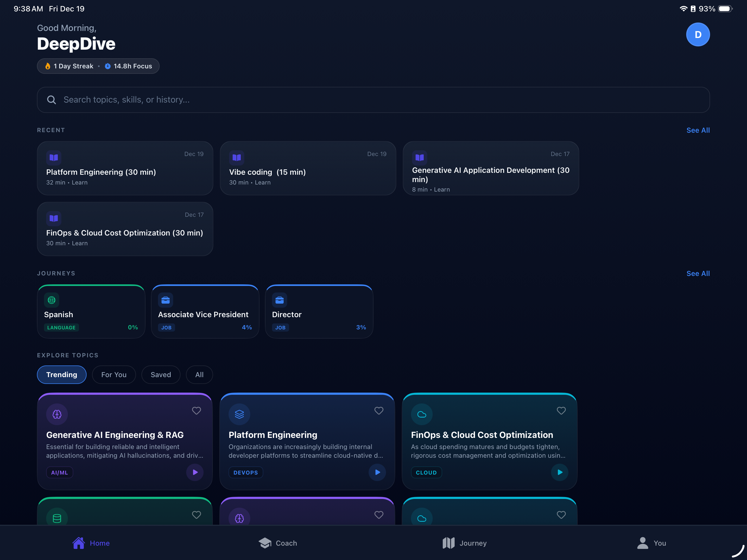The width and height of the screenshot is (747, 560).
Task: Tap the battery status icon
Action: coord(725,9)
